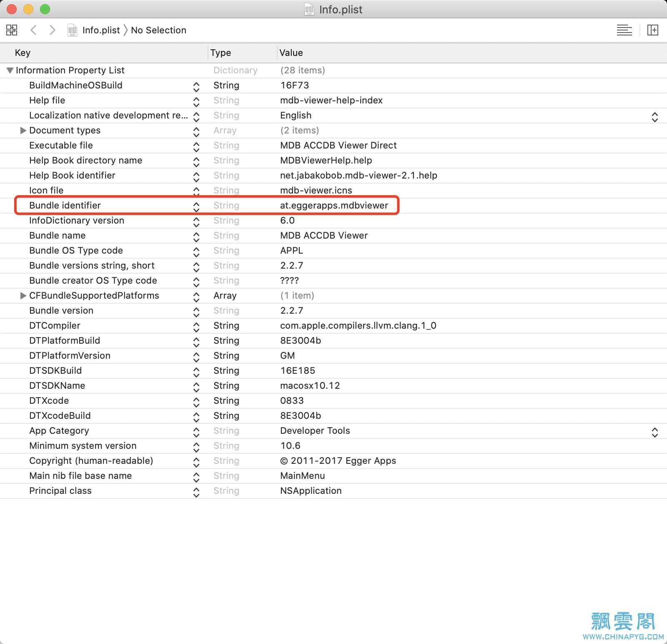The image size is (667, 644).
Task: Open key stepper for Bundle name
Action: (x=196, y=237)
